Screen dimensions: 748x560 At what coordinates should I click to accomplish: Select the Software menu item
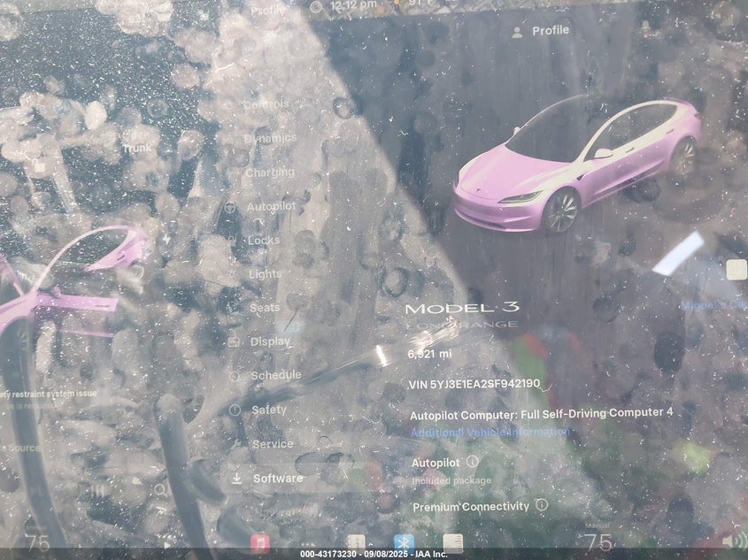pyautogui.click(x=278, y=479)
